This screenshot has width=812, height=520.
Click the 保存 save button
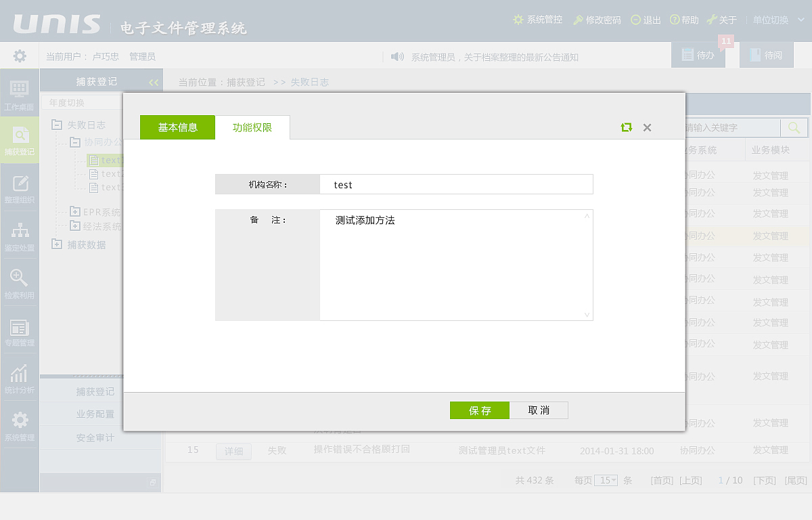click(479, 410)
